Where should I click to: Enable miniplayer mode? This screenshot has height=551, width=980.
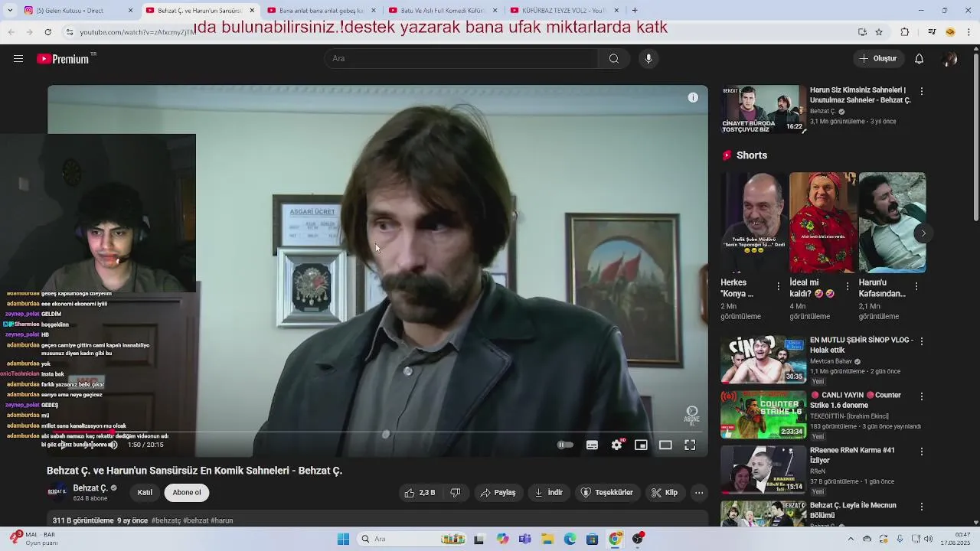click(641, 445)
